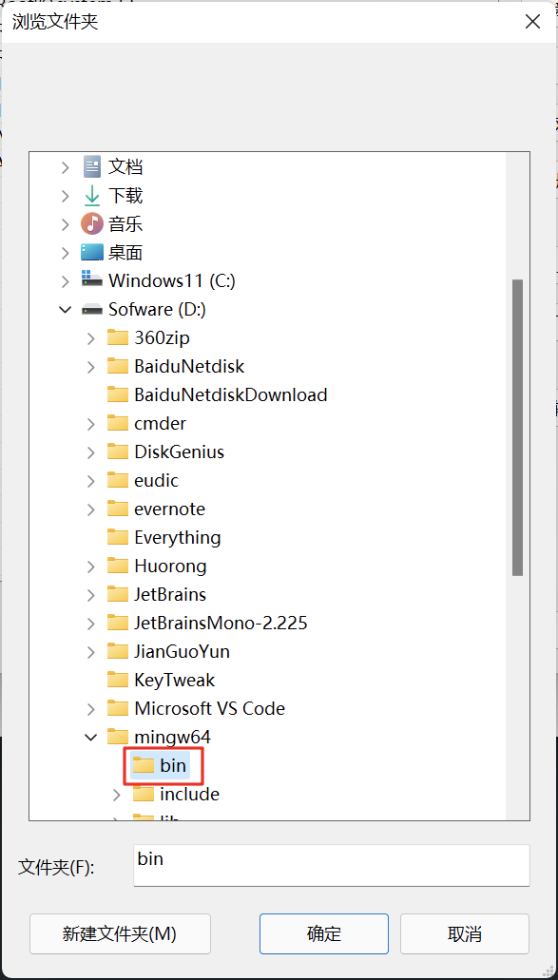Expand the JetBrains folder node

(91, 594)
